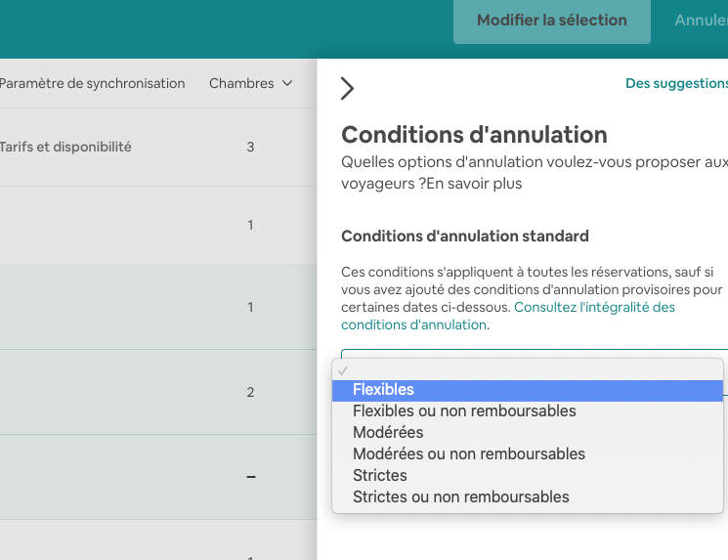Click the Annuler button in the top bar

pos(701,21)
